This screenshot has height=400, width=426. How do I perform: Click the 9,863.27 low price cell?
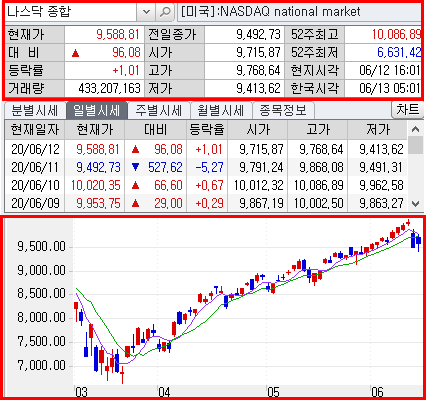click(381, 203)
